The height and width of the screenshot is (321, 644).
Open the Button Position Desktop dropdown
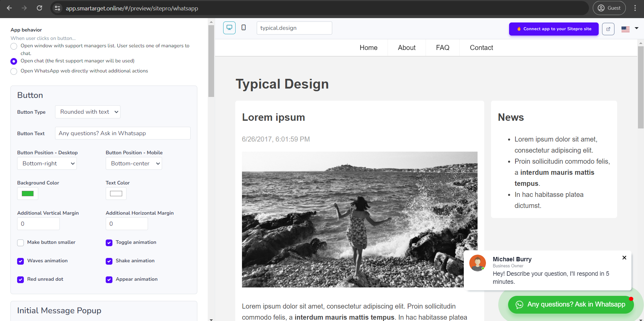[47, 164]
